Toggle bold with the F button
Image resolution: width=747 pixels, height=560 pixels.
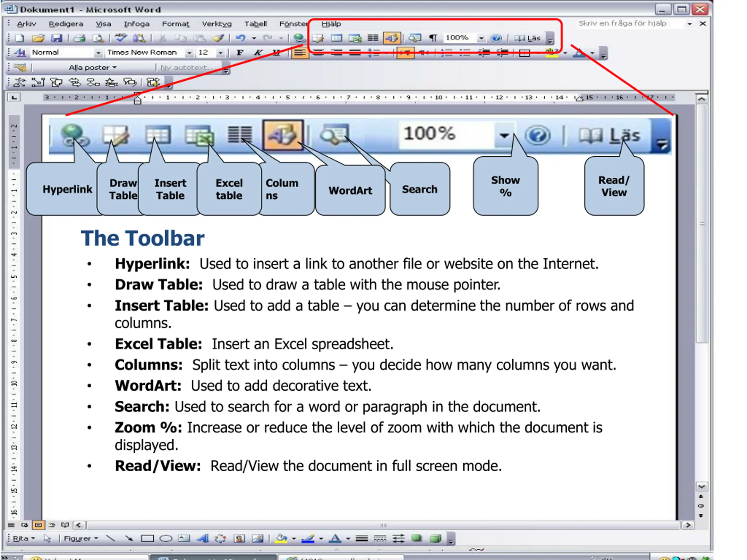tap(240, 53)
